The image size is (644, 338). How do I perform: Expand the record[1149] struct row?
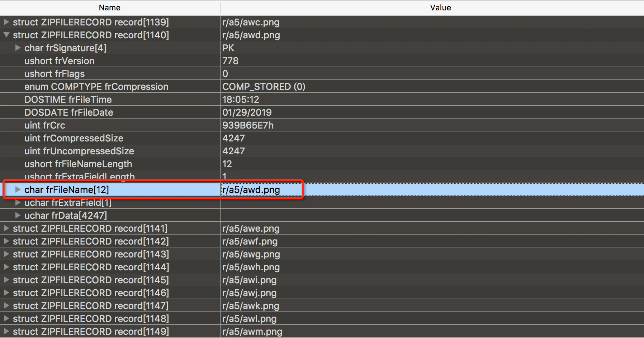[x=6, y=331]
